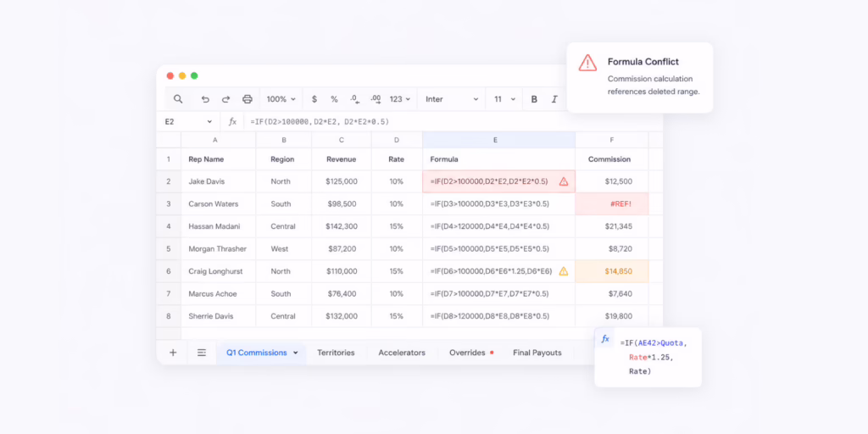Select the Marcus Achoe cell
This screenshot has height=434, width=868.
click(x=218, y=294)
